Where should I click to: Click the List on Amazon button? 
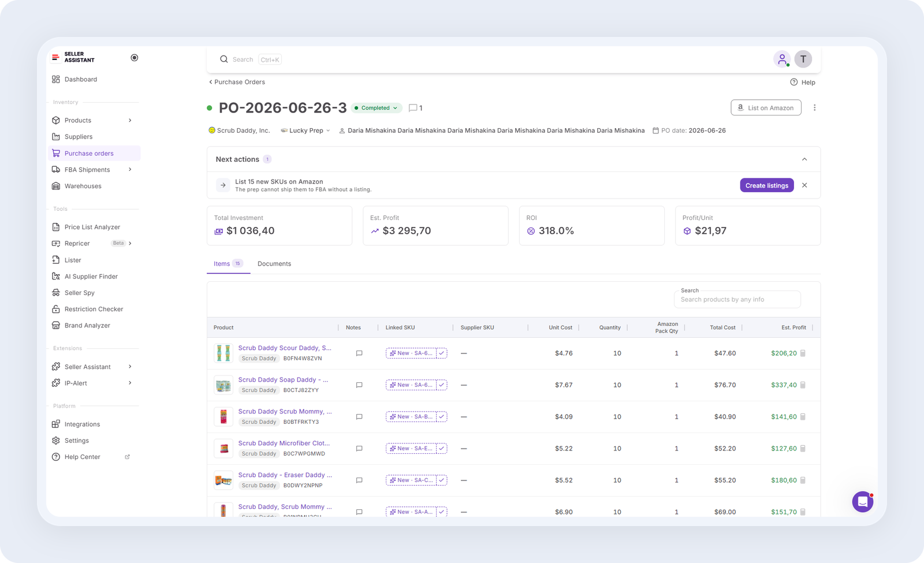pyautogui.click(x=766, y=108)
